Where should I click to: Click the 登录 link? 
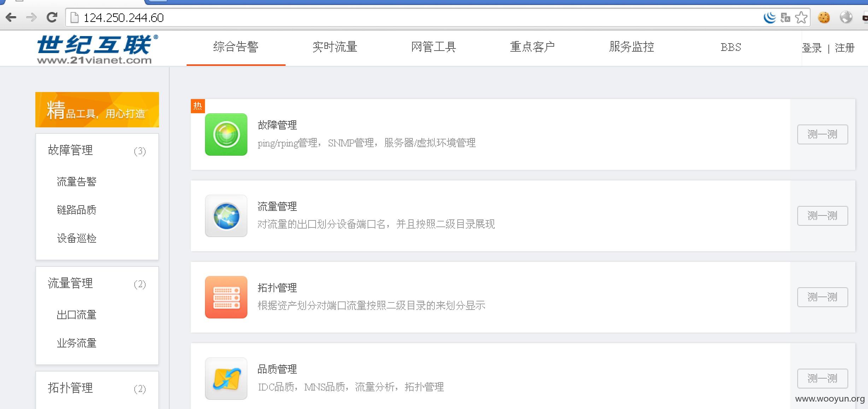click(x=812, y=48)
